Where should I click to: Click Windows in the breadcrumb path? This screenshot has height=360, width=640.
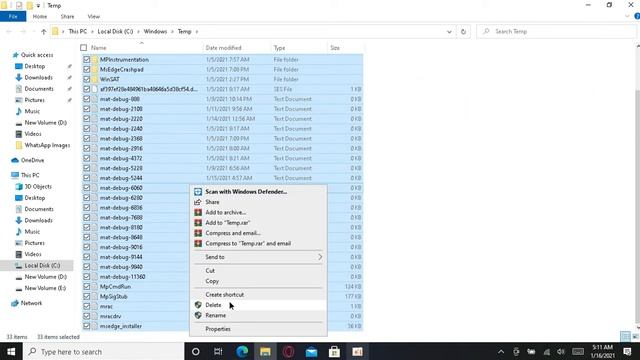point(155,31)
